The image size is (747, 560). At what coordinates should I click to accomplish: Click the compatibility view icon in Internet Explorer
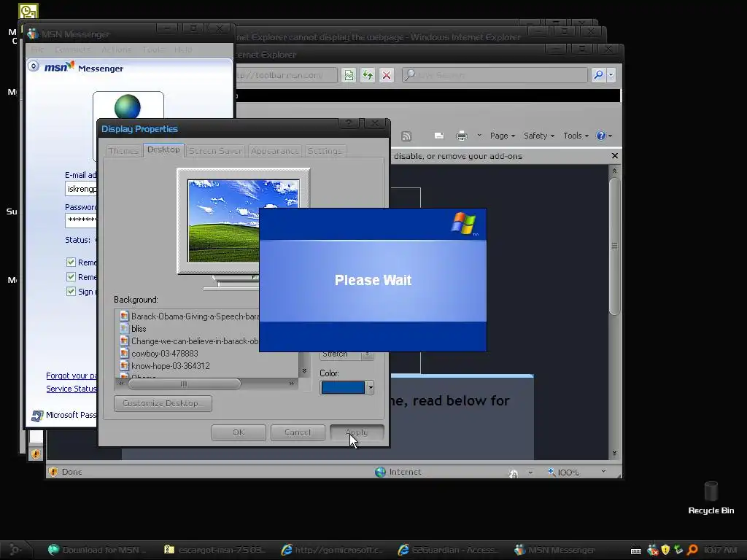(349, 75)
